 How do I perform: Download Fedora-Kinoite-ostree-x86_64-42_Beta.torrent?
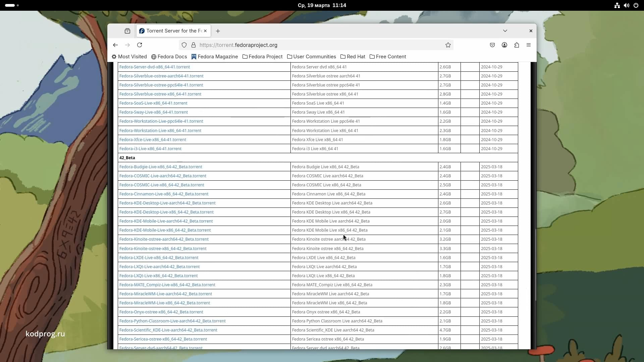coord(163,249)
